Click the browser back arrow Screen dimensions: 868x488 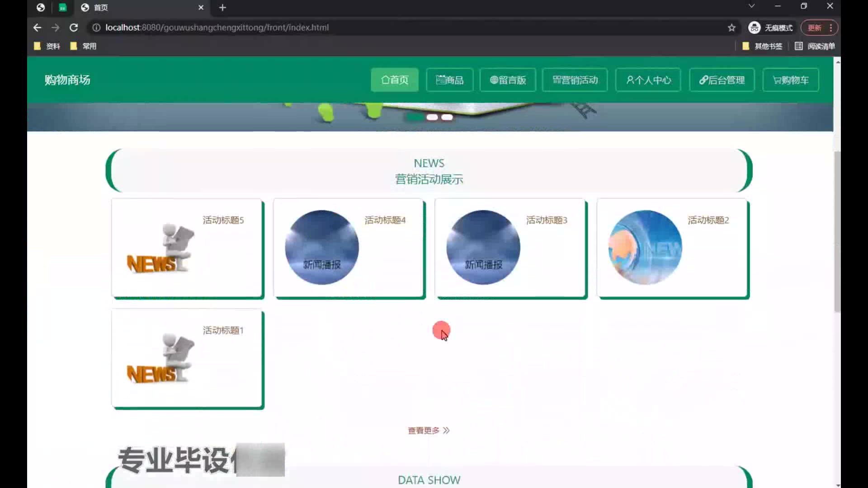pyautogui.click(x=37, y=28)
